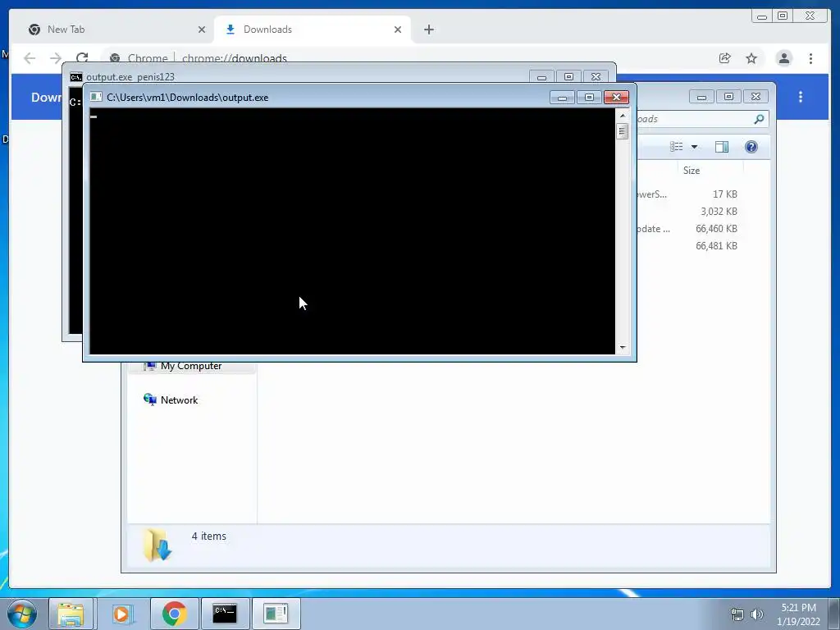Viewport: 840px width, 630px height.
Task: Open a new Chrome tab
Action: (428, 30)
